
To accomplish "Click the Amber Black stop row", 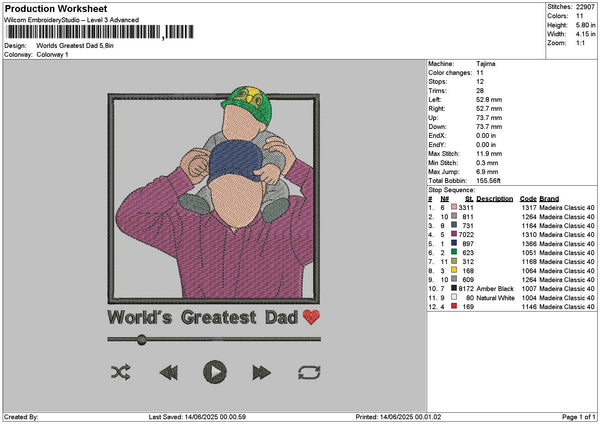I will pos(495,288).
